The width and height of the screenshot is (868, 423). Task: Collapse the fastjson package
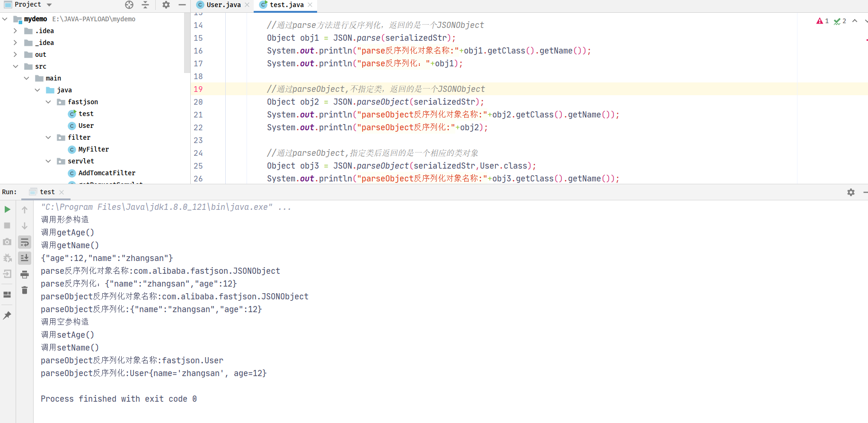click(48, 102)
